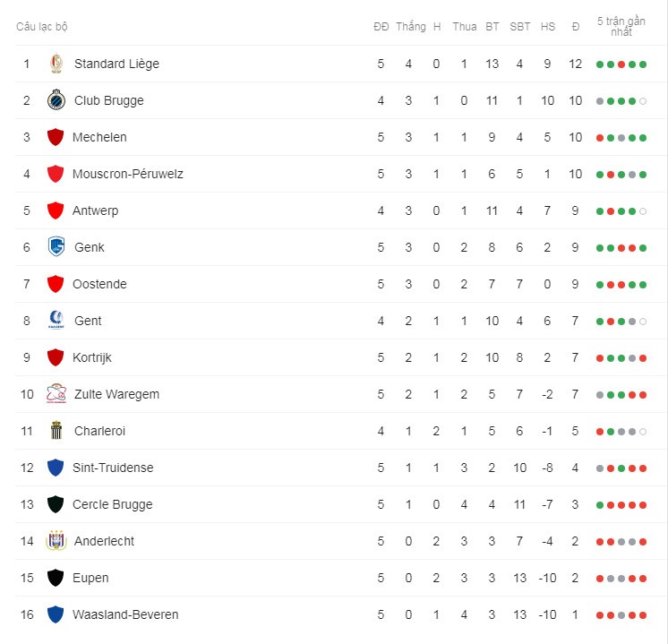Screen dimensions: 668x644
Task: Click the Club Brugge club crest
Action: pos(56,100)
